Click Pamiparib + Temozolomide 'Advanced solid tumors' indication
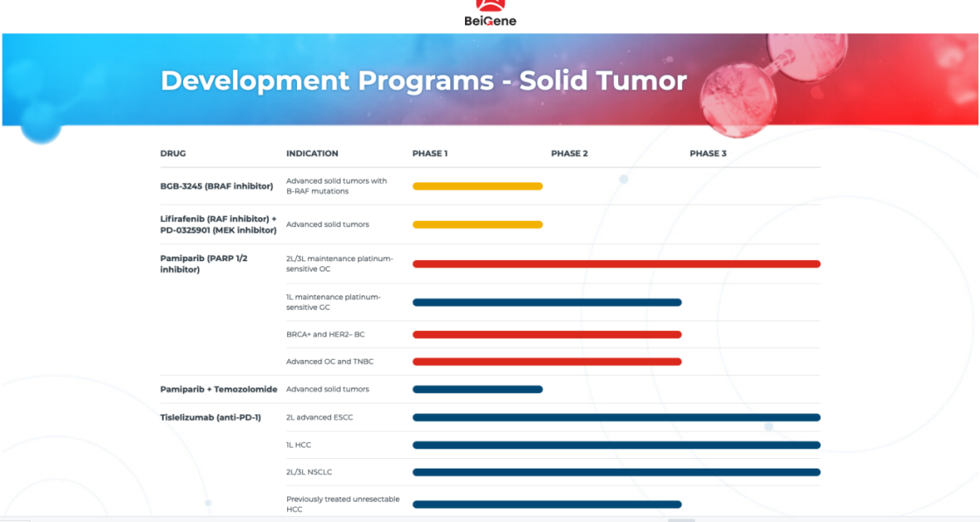 (x=328, y=389)
